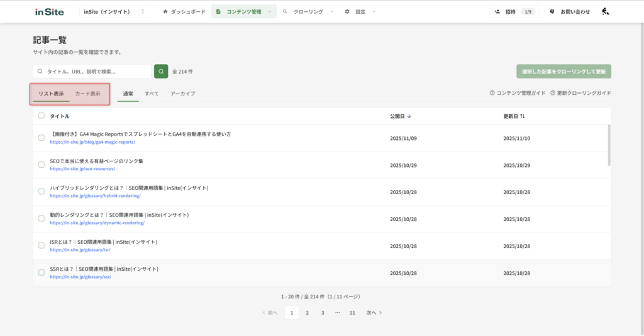Check the 動的レンダリングとは row
Screen dimensions: 644x336
pyautogui.click(x=42, y=219)
